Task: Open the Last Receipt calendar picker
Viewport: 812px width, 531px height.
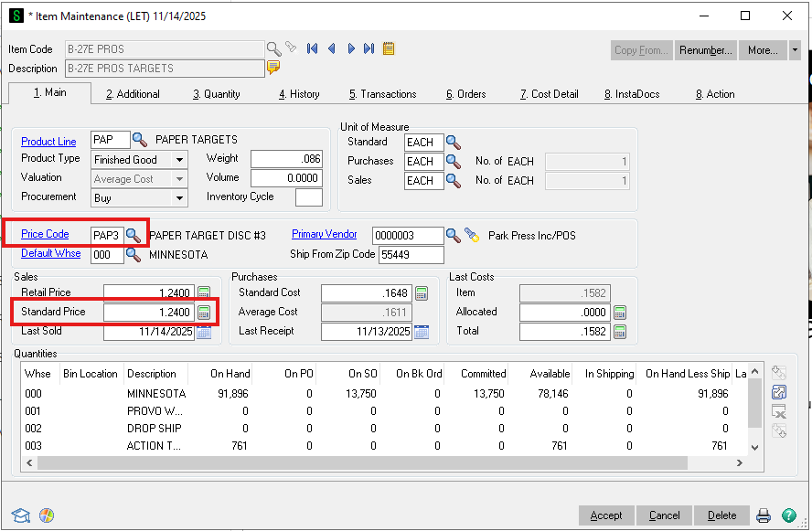Action: pyautogui.click(x=422, y=332)
